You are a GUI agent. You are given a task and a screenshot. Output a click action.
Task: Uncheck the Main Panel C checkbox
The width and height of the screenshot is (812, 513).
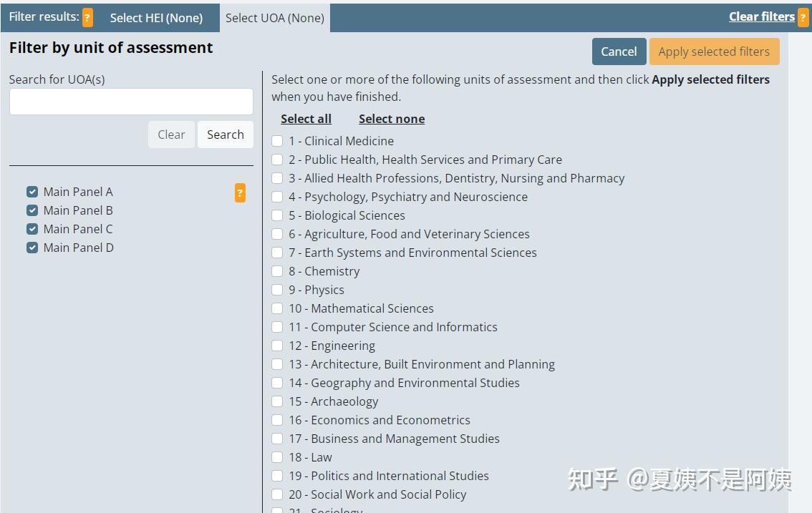pyautogui.click(x=32, y=230)
